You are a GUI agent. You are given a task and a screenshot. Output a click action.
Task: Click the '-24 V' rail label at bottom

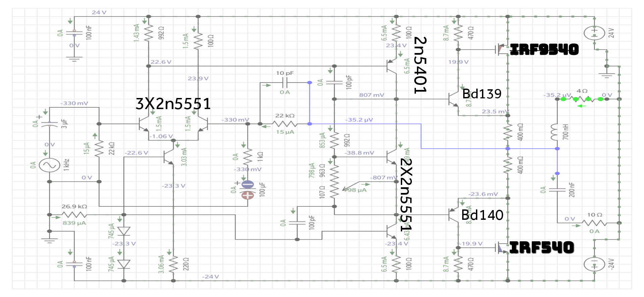(211, 277)
